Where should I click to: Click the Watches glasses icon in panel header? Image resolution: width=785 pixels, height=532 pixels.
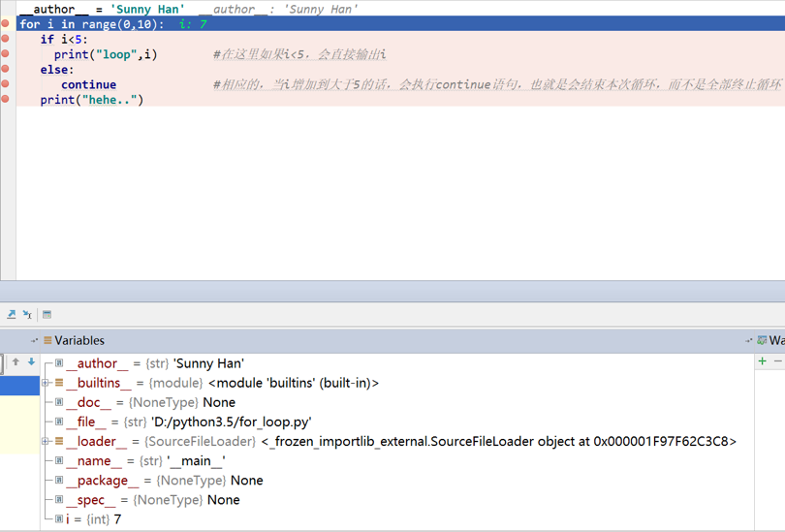pos(762,340)
